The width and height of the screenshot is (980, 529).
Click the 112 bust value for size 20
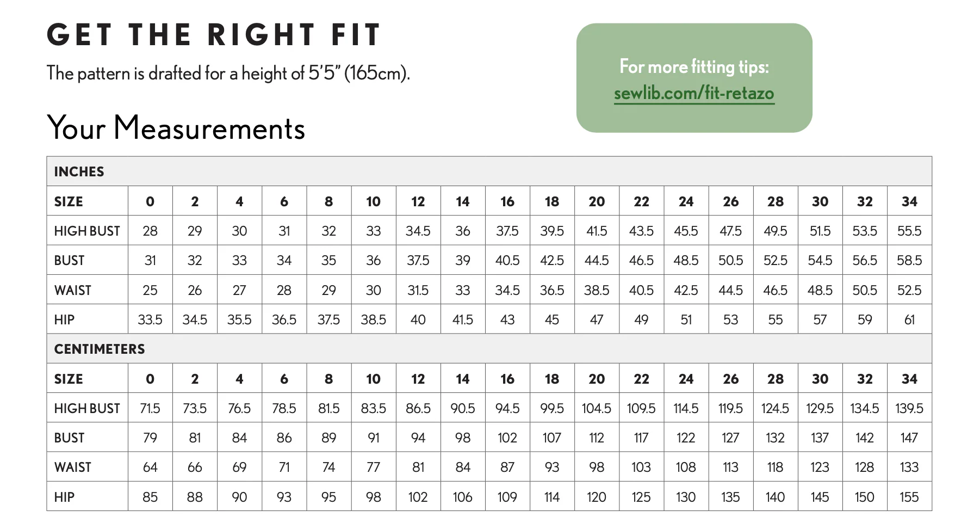597,438
